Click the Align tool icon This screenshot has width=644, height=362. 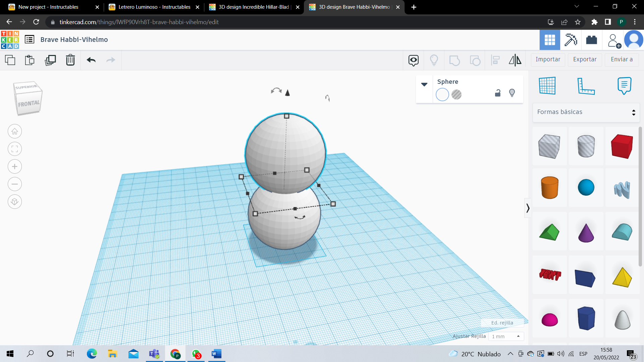pos(495,60)
